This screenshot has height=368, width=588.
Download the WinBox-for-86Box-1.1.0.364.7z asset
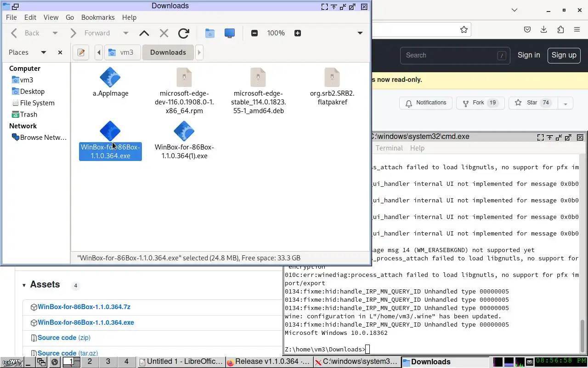(84, 307)
